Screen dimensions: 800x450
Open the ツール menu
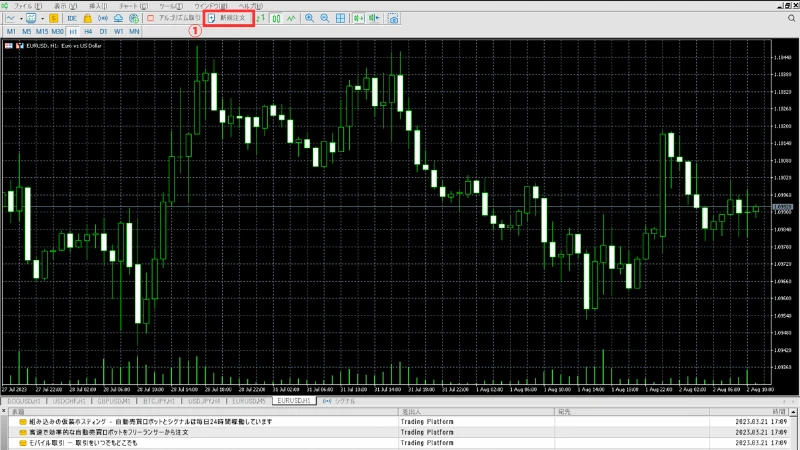coord(171,6)
